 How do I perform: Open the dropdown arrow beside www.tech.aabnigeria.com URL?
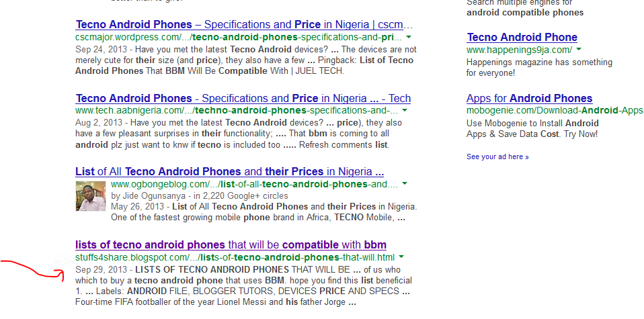tap(405, 111)
